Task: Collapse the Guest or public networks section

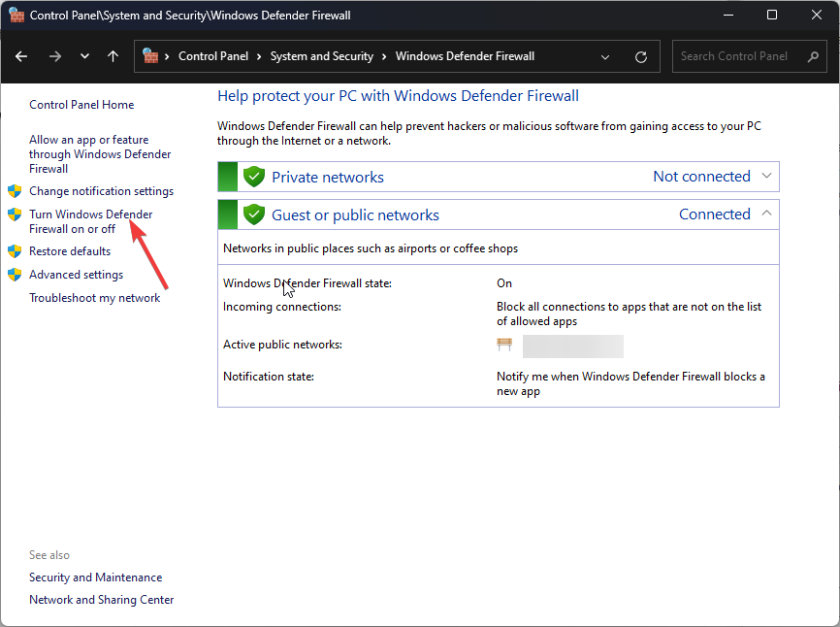Action: (x=766, y=214)
